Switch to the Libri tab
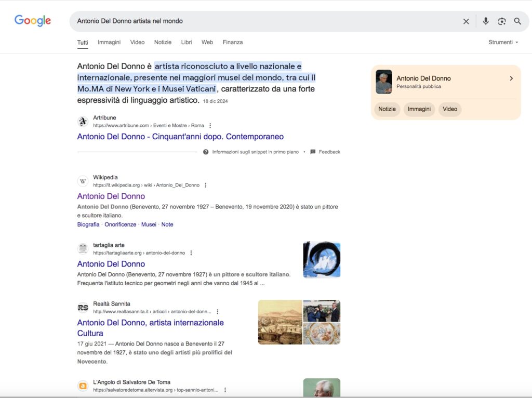Image resolution: width=532 pixels, height=398 pixels. click(x=187, y=43)
